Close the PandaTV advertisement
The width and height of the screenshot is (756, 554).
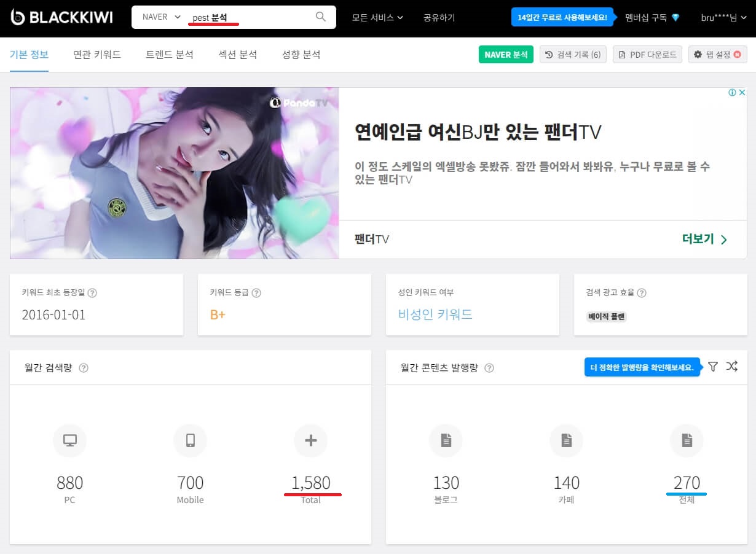click(x=742, y=93)
